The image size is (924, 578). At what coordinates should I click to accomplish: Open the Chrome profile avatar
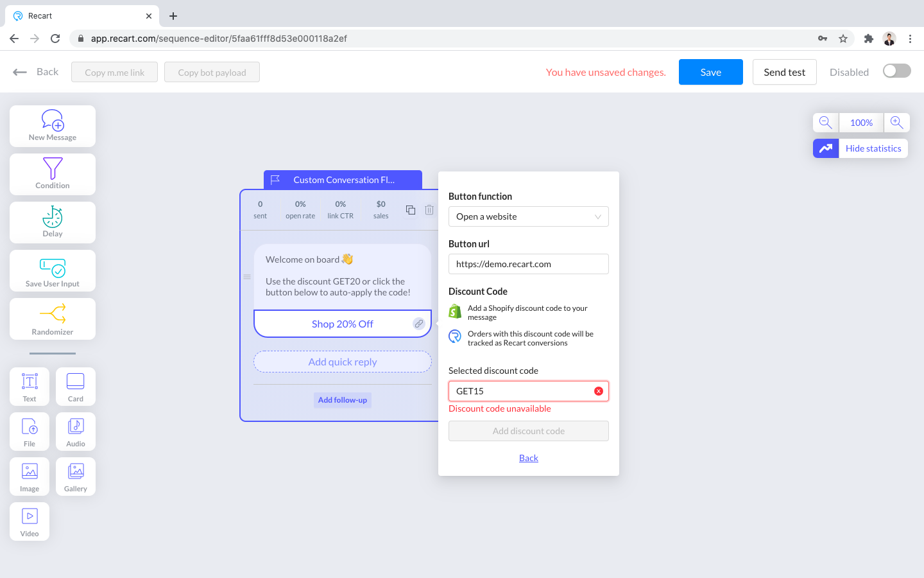(x=889, y=39)
